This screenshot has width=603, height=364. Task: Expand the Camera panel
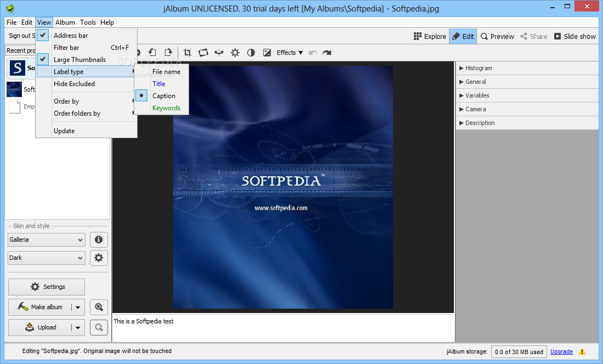click(x=527, y=109)
